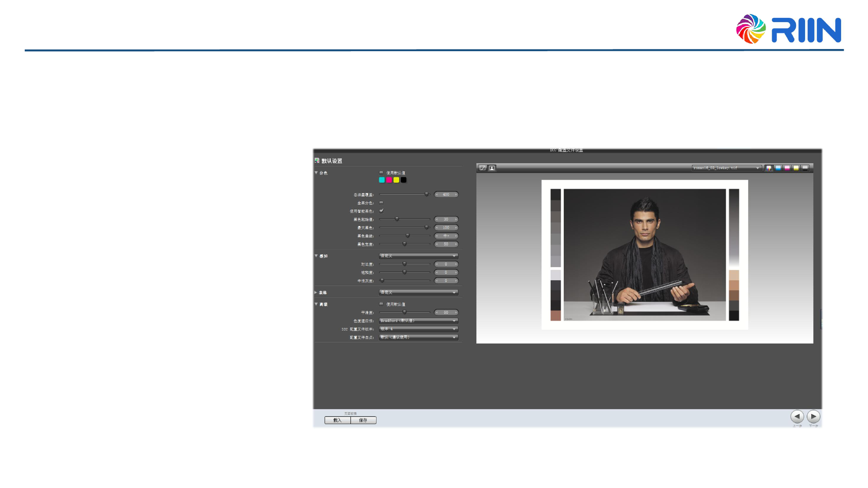Collapse the 感知 section
This screenshot has height=488, width=868.
click(x=316, y=256)
